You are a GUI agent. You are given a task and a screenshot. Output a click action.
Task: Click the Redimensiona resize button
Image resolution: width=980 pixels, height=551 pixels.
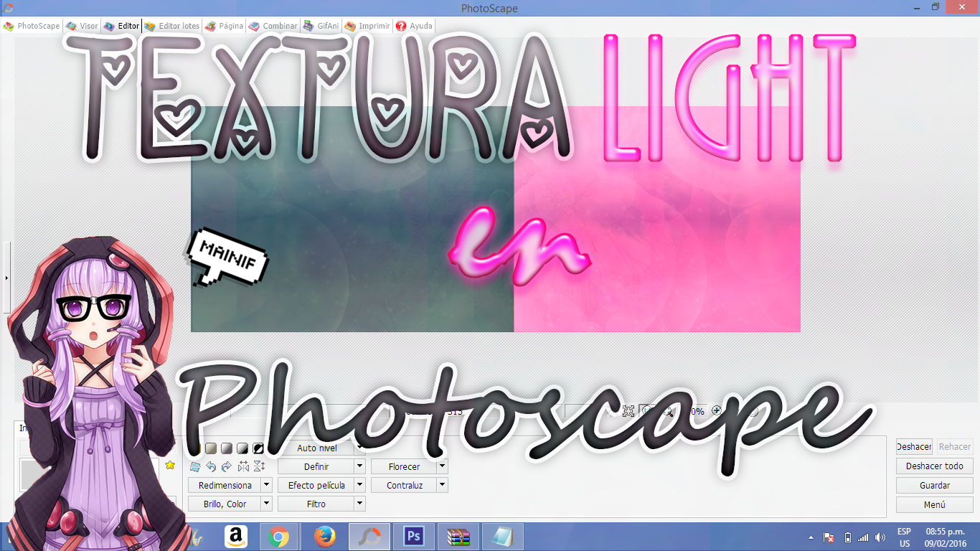[225, 485]
